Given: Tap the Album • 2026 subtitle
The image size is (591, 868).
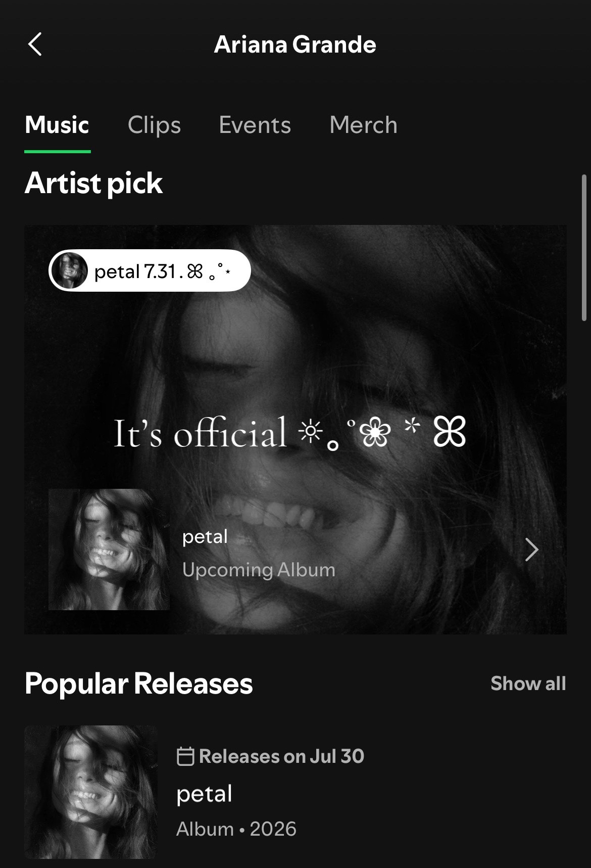Looking at the screenshot, I should [x=236, y=829].
